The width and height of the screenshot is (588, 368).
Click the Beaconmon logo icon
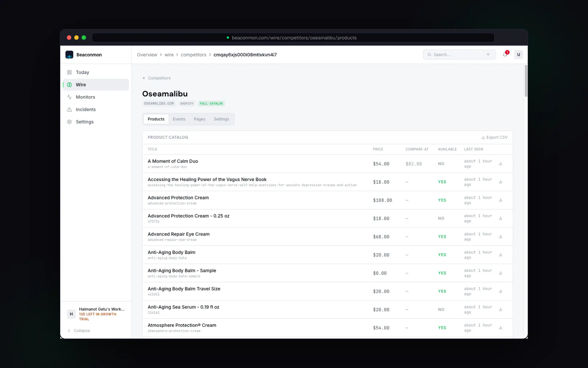click(x=69, y=54)
